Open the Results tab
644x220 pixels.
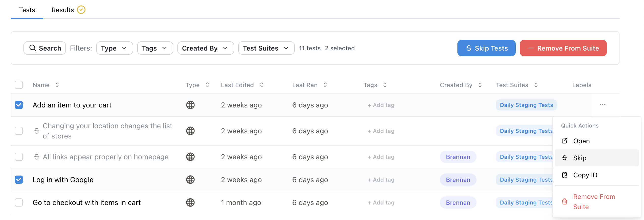point(63,10)
